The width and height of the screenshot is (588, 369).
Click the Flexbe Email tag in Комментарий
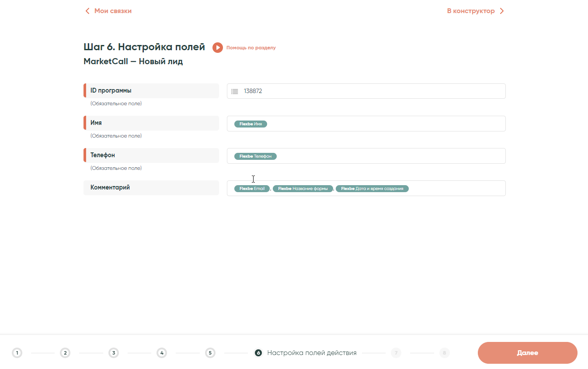(x=252, y=189)
